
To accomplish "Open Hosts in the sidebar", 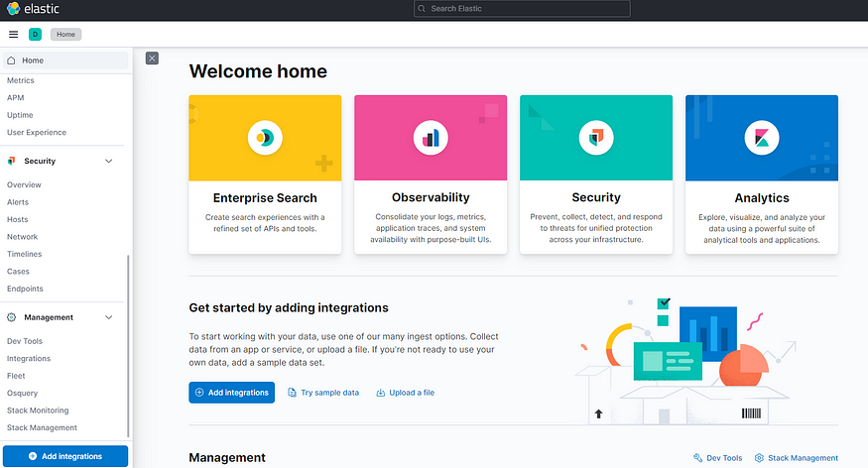I will click(x=17, y=219).
